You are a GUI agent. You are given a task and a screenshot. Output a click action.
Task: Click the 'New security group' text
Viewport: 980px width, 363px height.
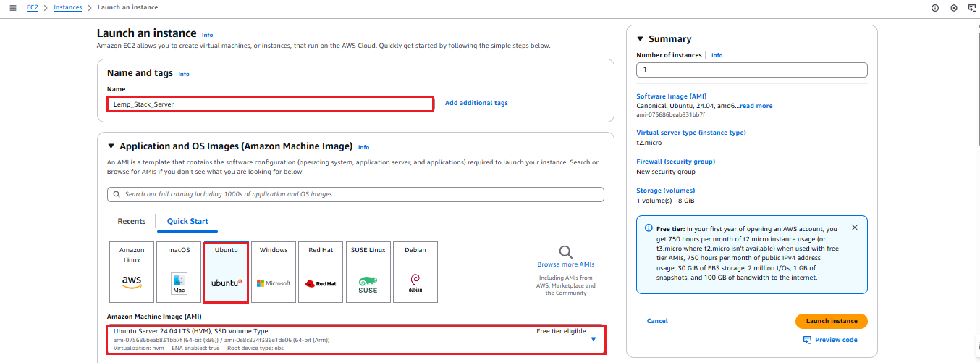tap(666, 172)
